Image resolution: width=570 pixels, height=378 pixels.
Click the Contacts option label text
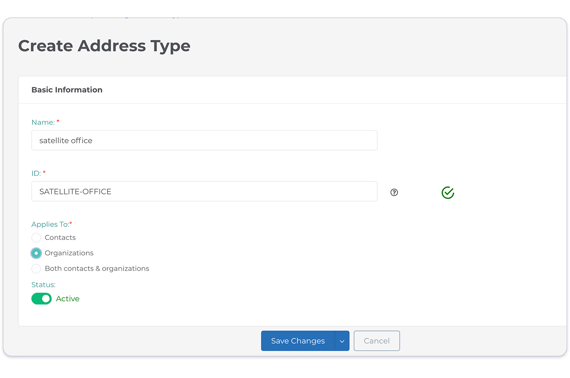(60, 238)
